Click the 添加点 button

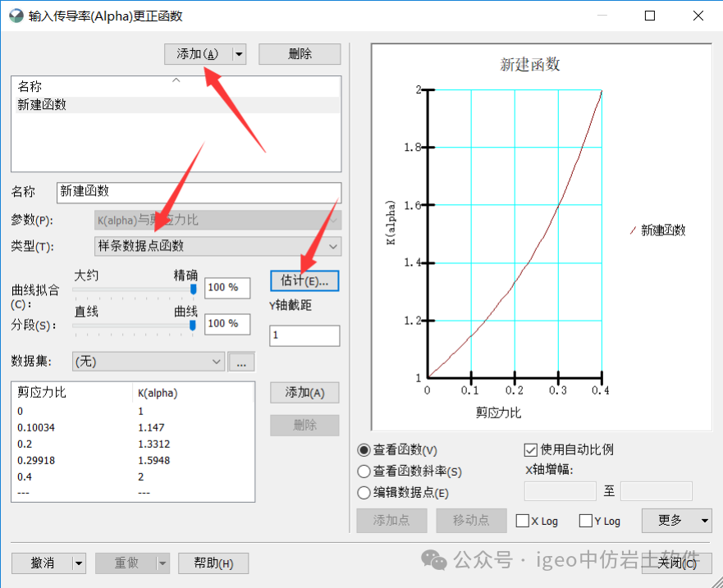[391, 521]
